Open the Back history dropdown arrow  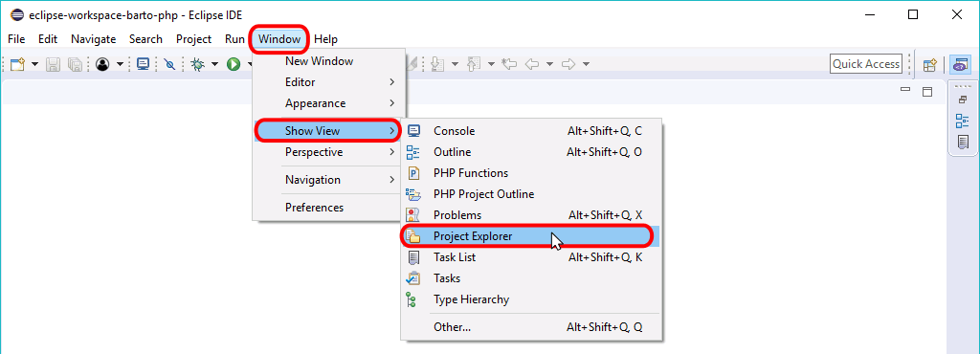click(549, 64)
